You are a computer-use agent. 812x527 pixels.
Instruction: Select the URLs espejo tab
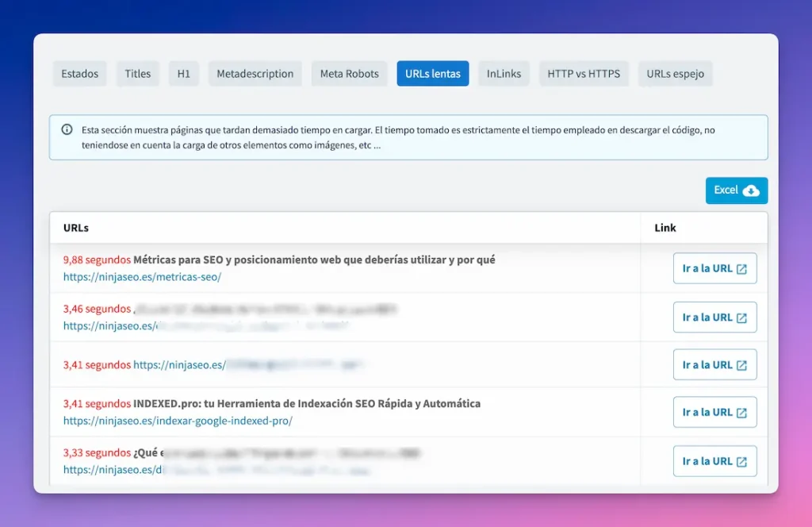coord(675,73)
